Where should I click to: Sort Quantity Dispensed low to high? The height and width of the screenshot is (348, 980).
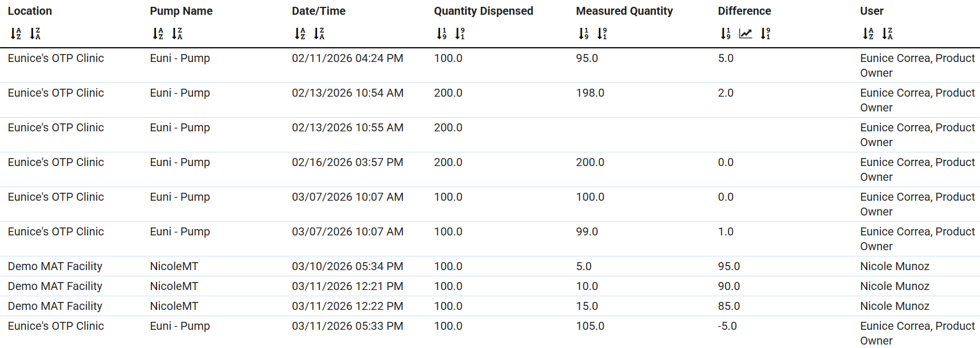(442, 34)
